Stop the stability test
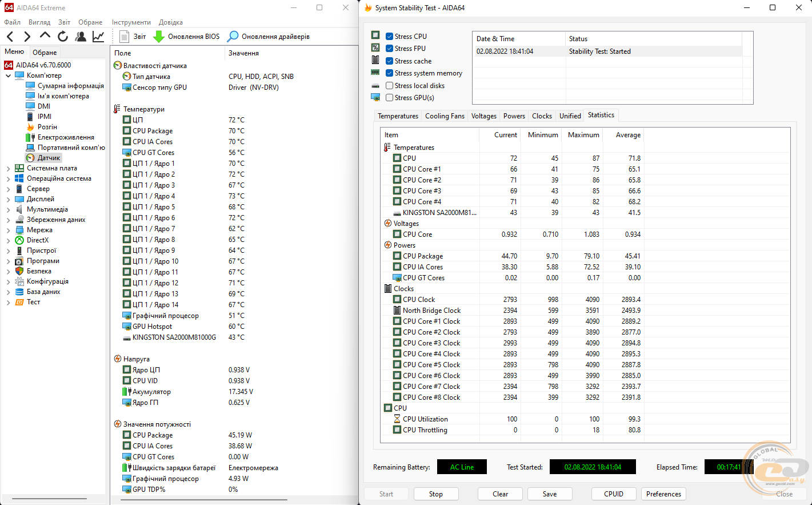The image size is (812, 505). click(436, 494)
